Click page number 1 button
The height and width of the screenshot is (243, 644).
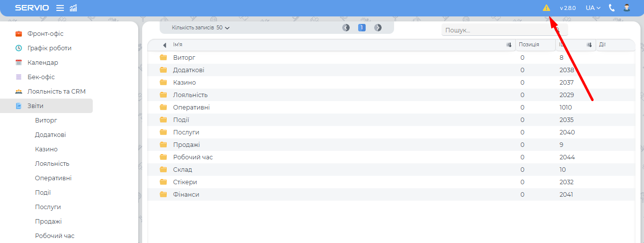[x=362, y=28]
